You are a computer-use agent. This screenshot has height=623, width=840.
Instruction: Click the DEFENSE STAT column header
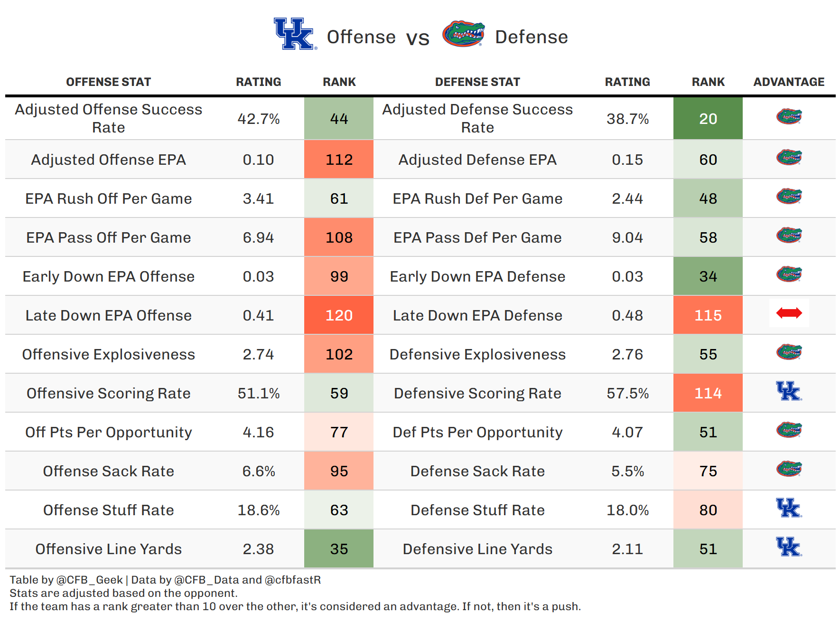point(477,82)
